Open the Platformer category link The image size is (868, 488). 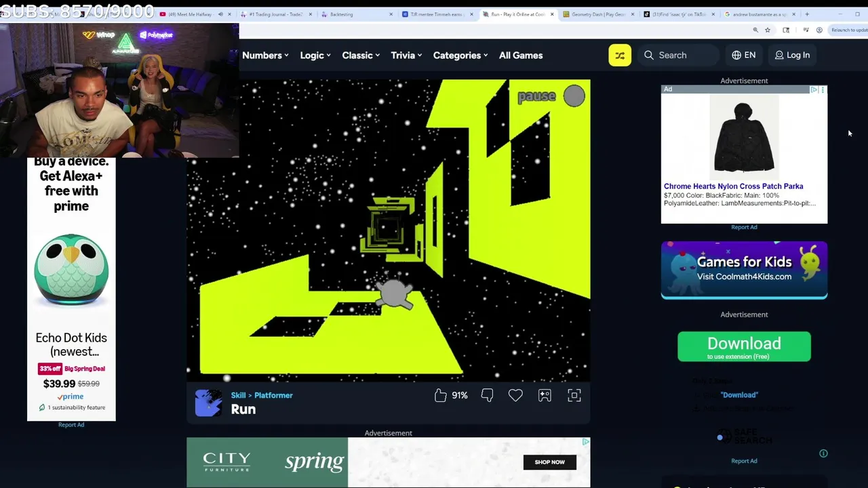pos(273,395)
